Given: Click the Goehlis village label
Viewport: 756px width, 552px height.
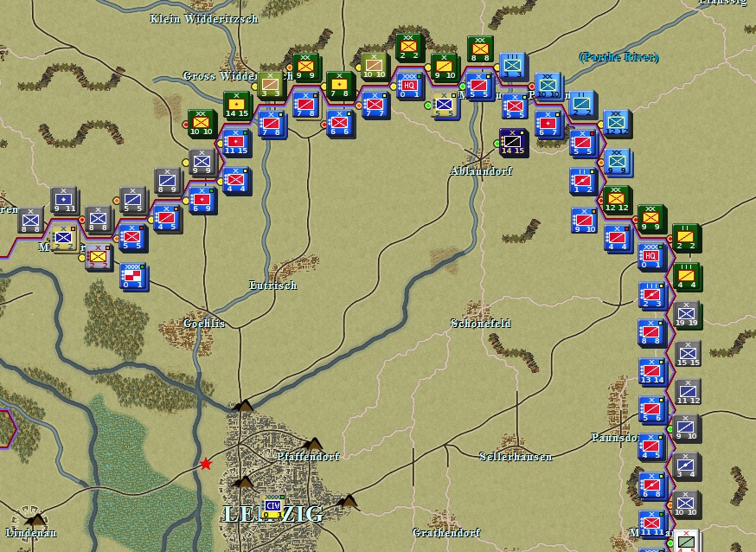Looking at the screenshot, I should [x=204, y=323].
